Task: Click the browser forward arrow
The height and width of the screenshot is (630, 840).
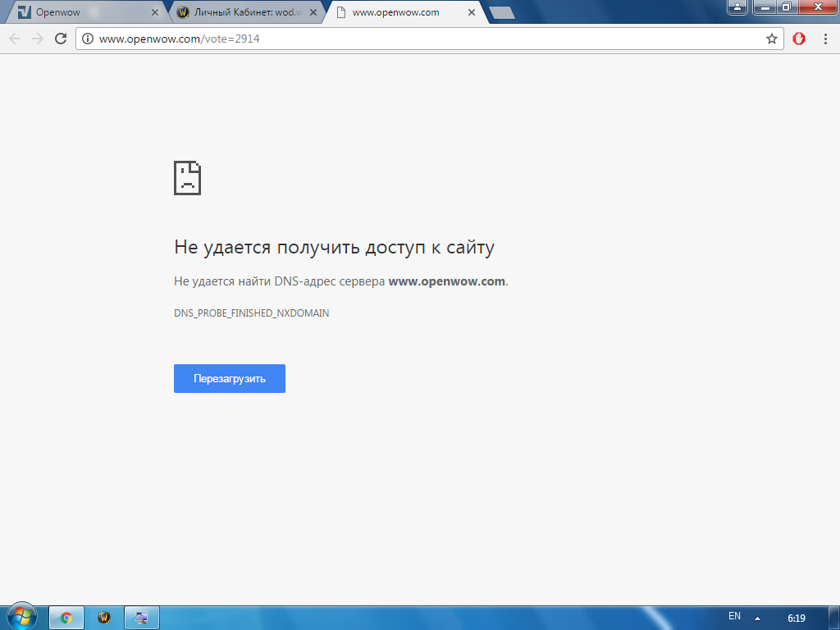Action: point(37,39)
